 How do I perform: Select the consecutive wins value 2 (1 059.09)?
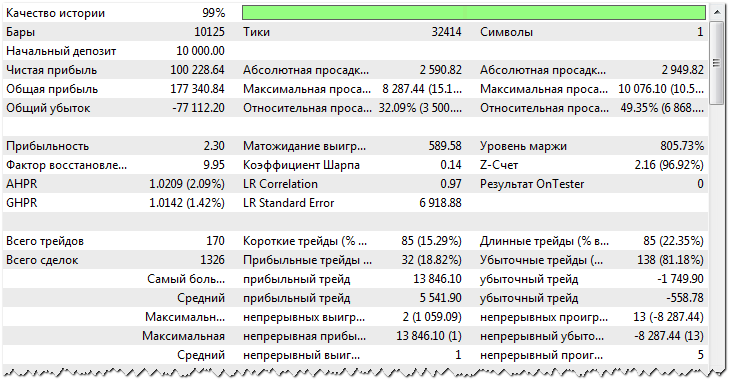(x=432, y=317)
